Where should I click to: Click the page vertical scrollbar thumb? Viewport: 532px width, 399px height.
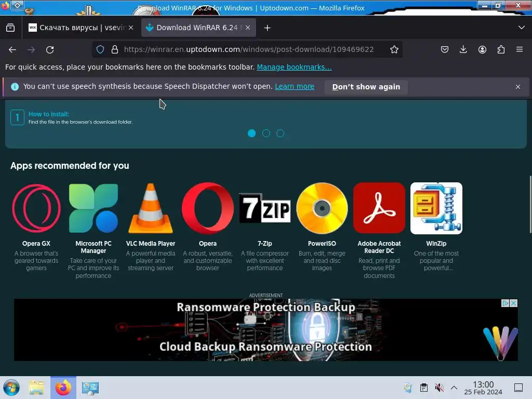coord(530,204)
